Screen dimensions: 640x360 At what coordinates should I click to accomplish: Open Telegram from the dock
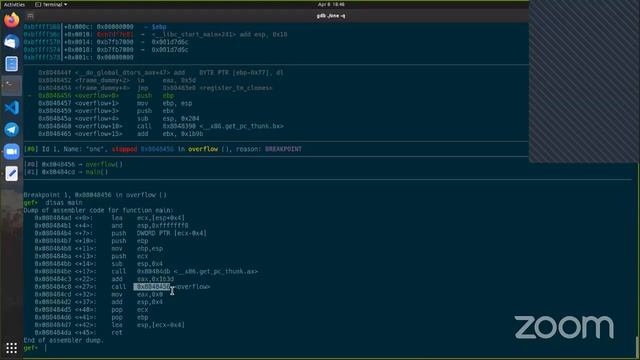click(x=11, y=129)
